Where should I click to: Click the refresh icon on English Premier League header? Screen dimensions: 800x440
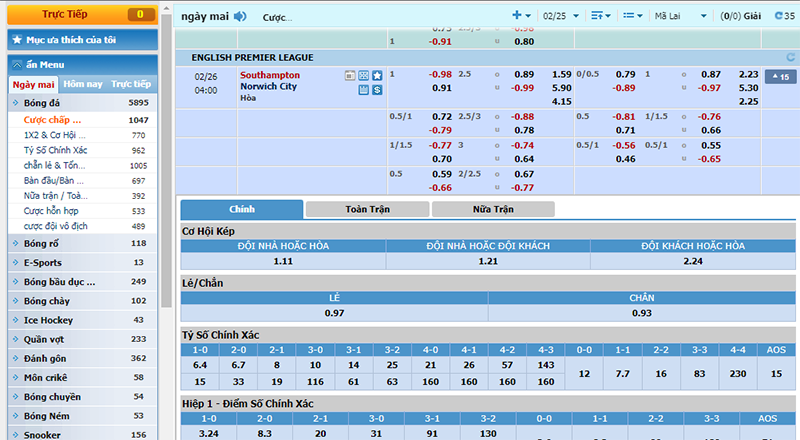791,58
